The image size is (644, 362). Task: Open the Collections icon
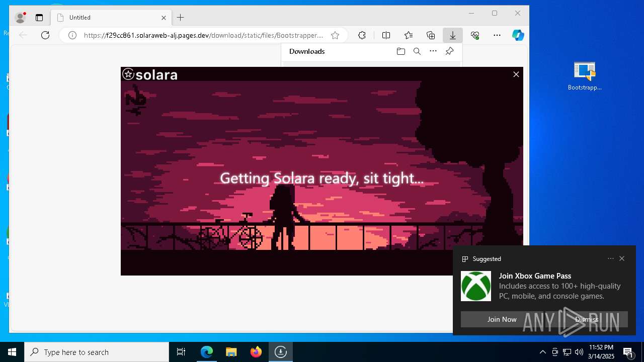[x=431, y=35]
